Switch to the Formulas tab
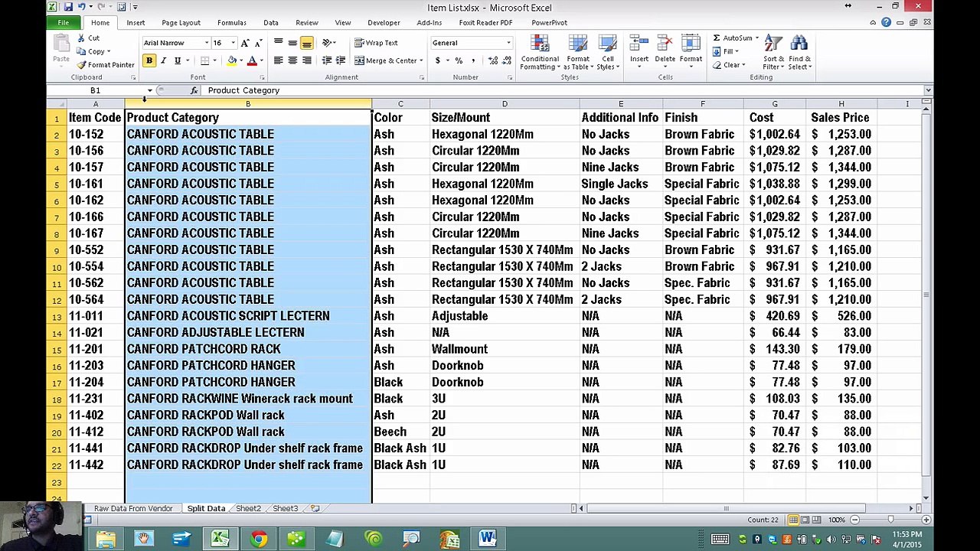This screenshot has width=980, height=551. [232, 23]
